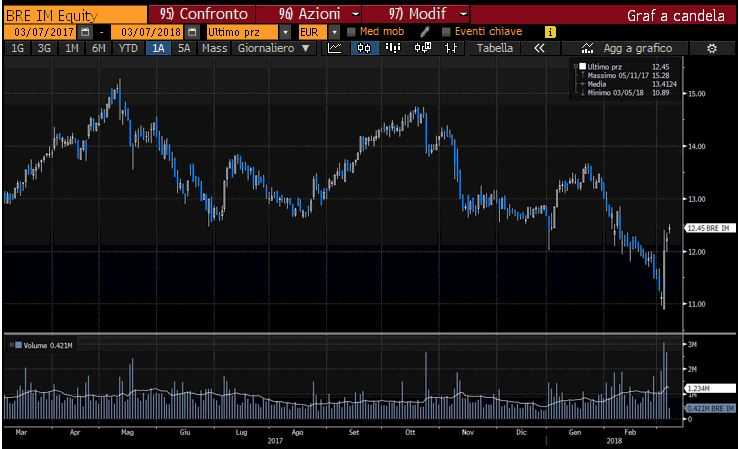Enable the Eventi chiave checkbox
This screenshot has width=739, height=449.
pyautogui.click(x=446, y=32)
